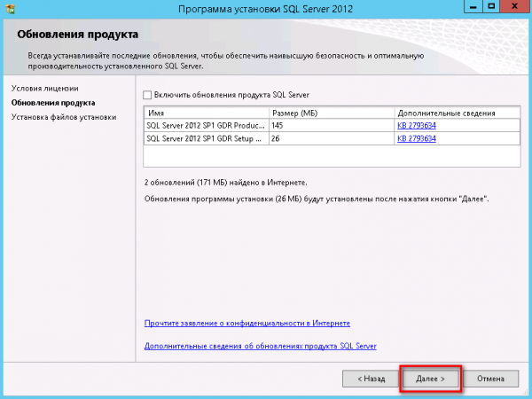This screenshot has width=532, height=399.
Task: Enable "Включить обновления продукта SQL Server" checkbox
Action: coord(148,95)
